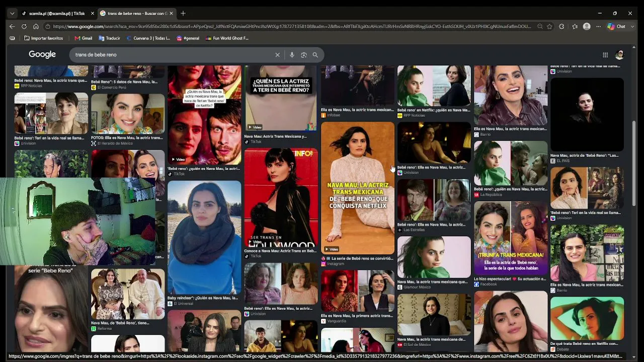Open the Cuevana 3 bookmark

pos(148,38)
